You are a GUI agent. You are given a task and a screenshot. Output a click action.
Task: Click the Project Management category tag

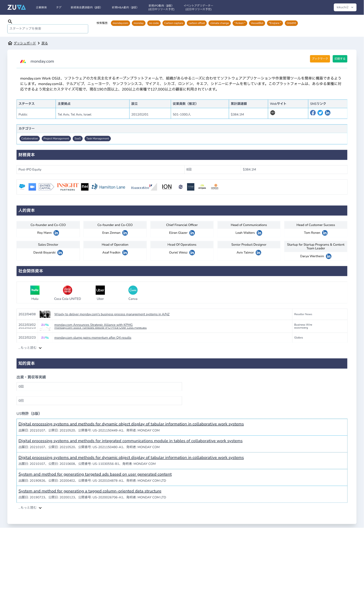[56, 139]
